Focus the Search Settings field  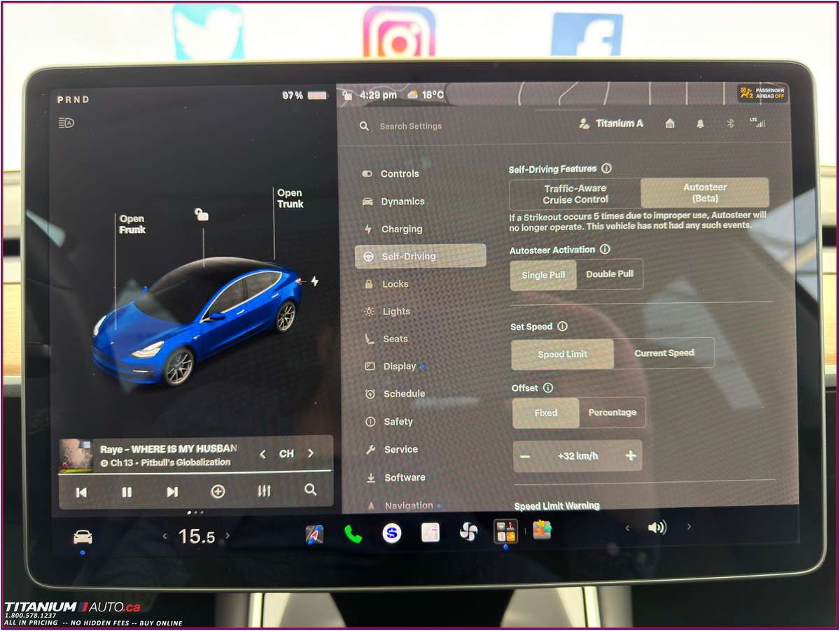(x=411, y=126)
